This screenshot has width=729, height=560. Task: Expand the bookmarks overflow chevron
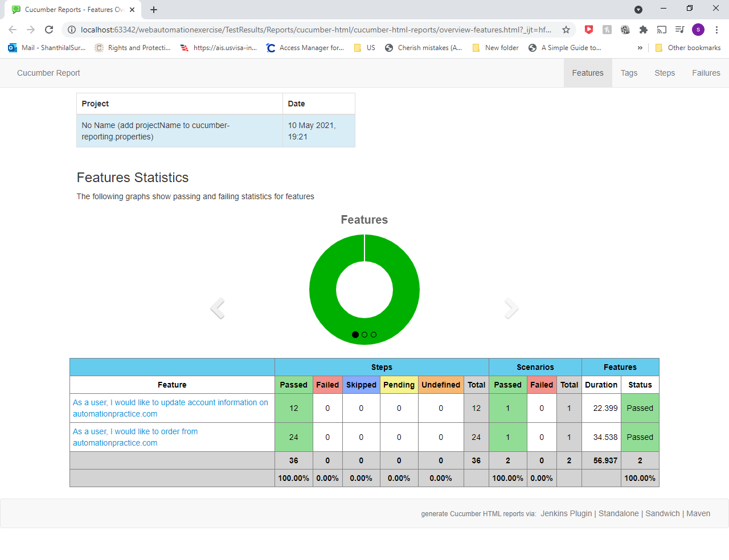click(640, 48)
